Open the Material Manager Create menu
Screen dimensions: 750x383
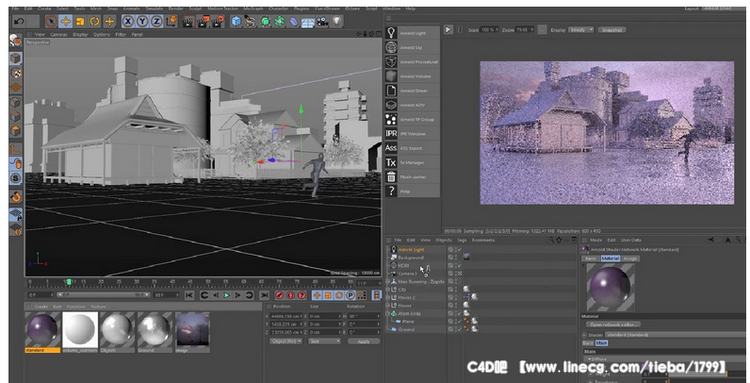(41, 306)
